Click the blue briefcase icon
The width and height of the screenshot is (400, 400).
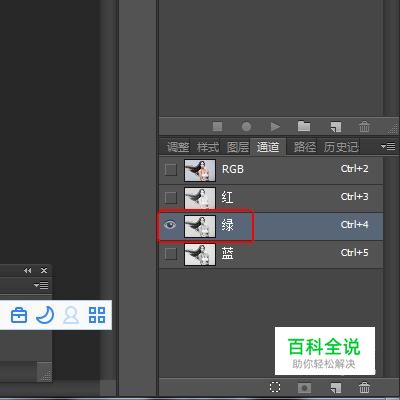[19, 315]
